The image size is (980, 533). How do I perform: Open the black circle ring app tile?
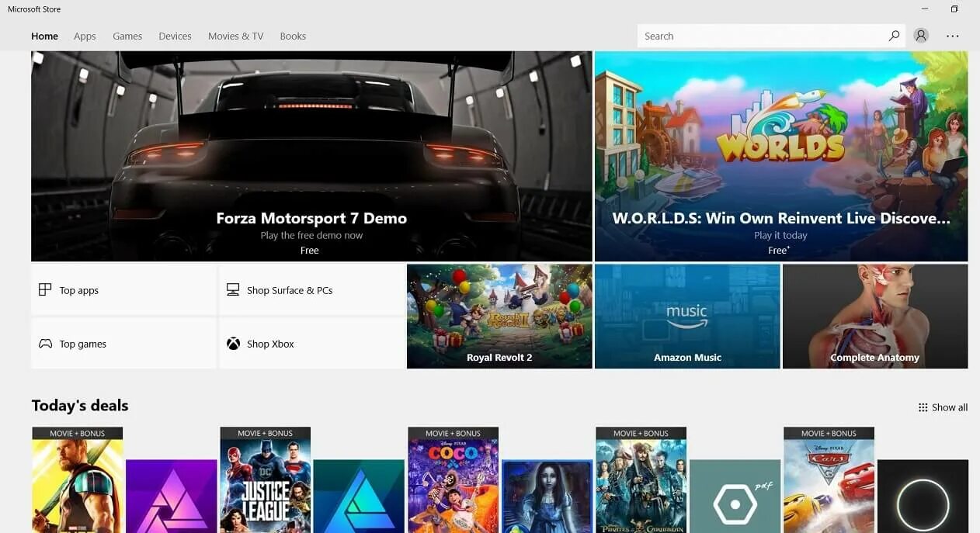click(x=923, y=497)
